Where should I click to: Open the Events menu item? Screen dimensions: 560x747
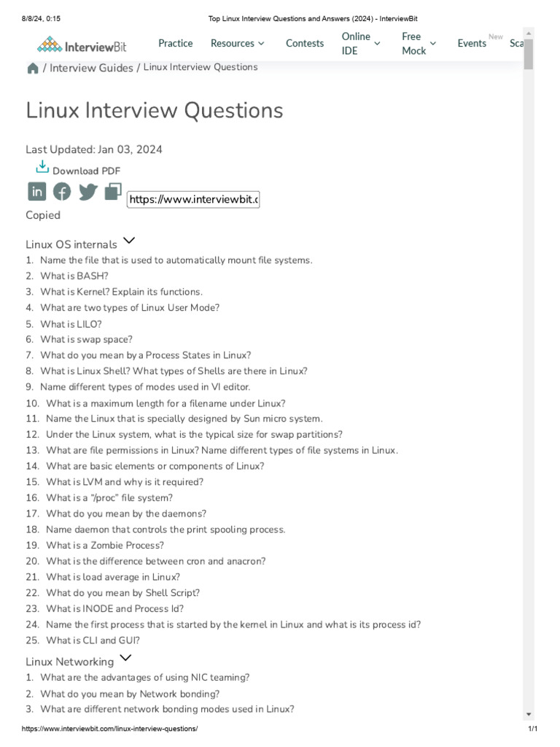pyautogui.click(x=472, y=43)
